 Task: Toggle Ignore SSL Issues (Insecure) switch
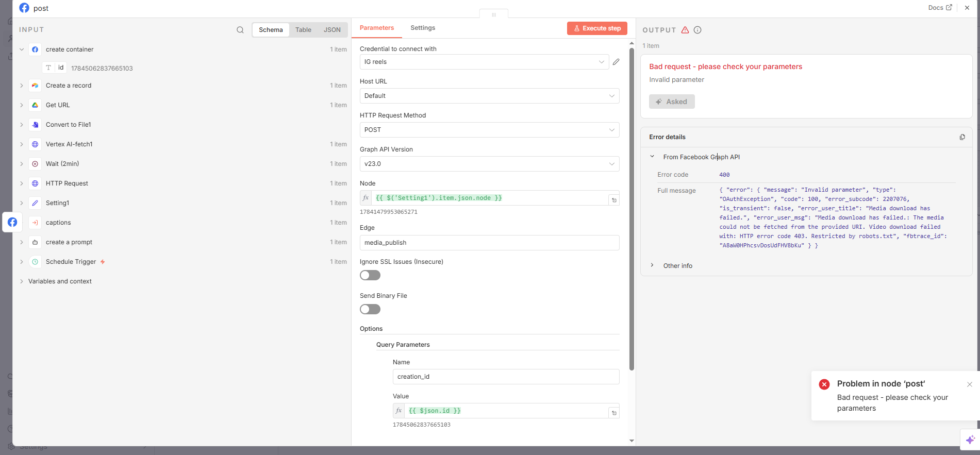pyautogui.click(x=370, y=275)
